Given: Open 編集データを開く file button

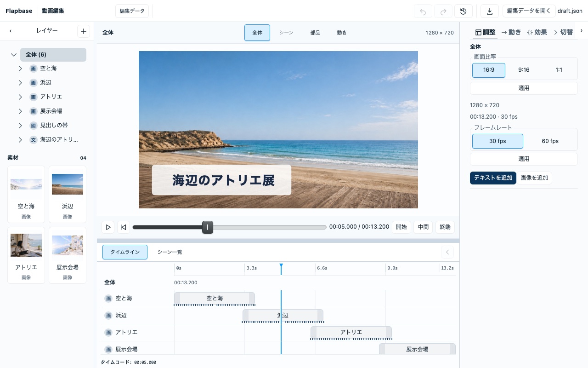Looking at the screenshot, I should (528, 11).
